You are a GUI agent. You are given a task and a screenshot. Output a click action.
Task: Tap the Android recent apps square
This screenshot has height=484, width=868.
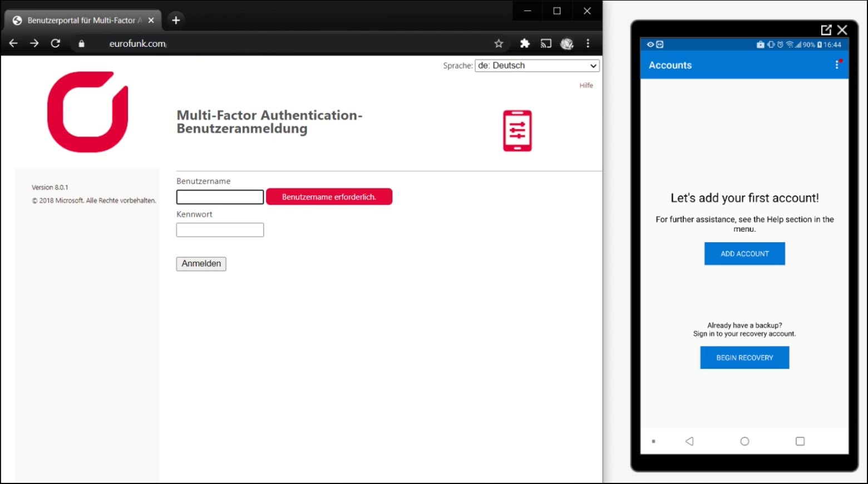800,441
